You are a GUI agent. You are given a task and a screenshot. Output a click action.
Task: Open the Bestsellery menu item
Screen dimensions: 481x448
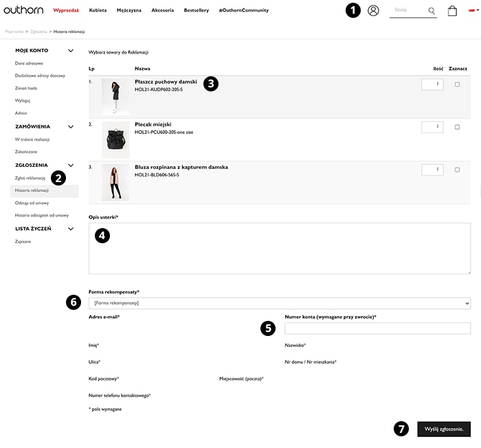click(x=196, y=10)
